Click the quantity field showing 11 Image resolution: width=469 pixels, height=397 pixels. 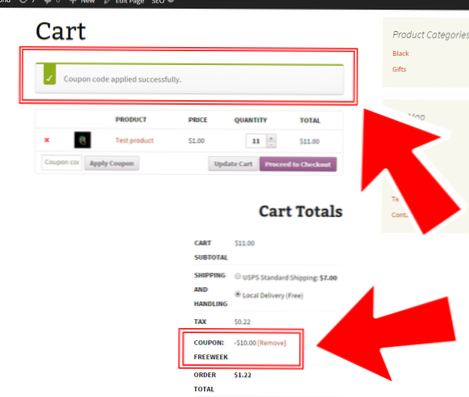pyautogui.click(x=256, y=141)
